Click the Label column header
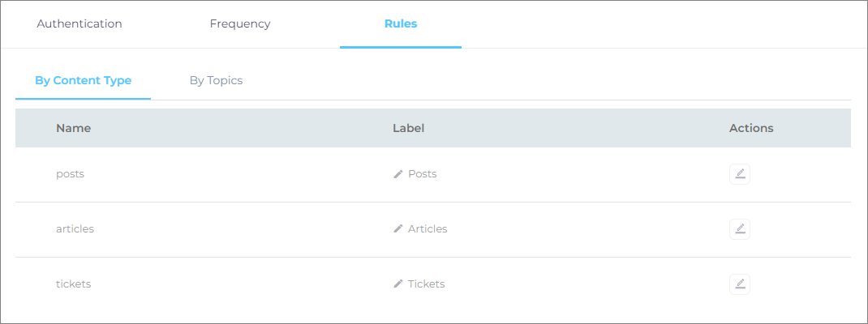The width and height of the screenshot is (868, 324). point(409,128)
